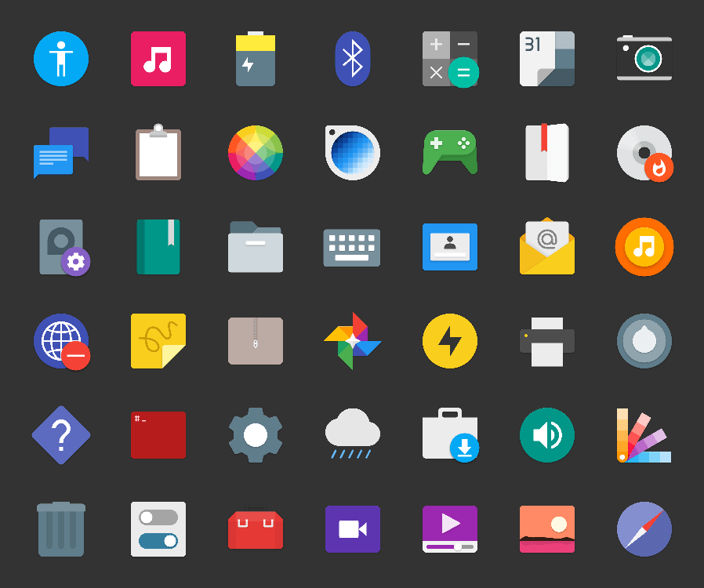Launch the green game controller icon
The width and height of the screenshot is (704, 588).
click(x=450, y=152)
